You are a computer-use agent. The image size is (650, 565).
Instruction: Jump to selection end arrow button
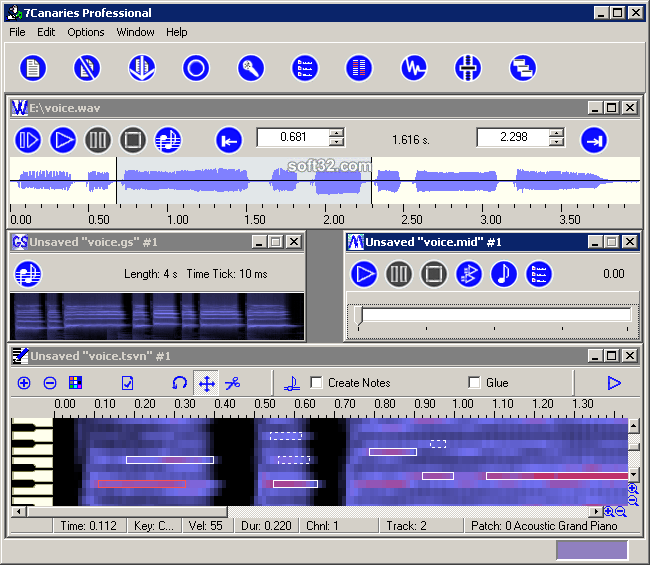point(594,141)
